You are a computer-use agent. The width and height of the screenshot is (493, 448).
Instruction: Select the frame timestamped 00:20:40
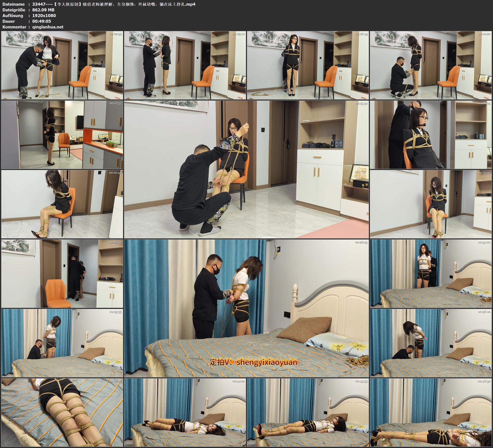[x=62, y=204]
